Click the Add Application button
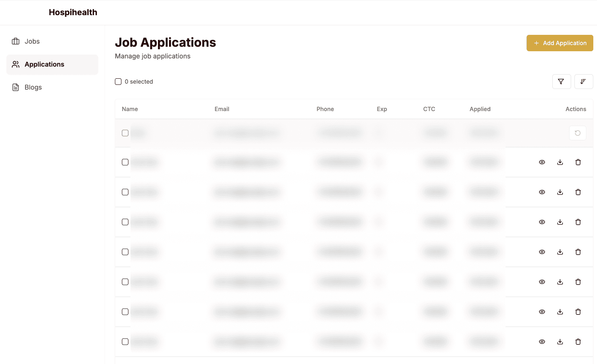The width and height of the screenshot is (597, 364). [x=560, y=43]
